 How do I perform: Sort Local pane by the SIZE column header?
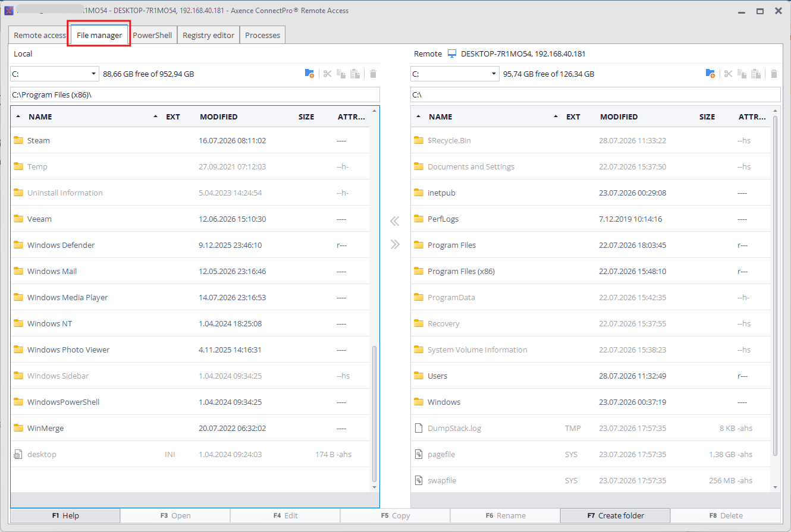click(x=306, y=117)
